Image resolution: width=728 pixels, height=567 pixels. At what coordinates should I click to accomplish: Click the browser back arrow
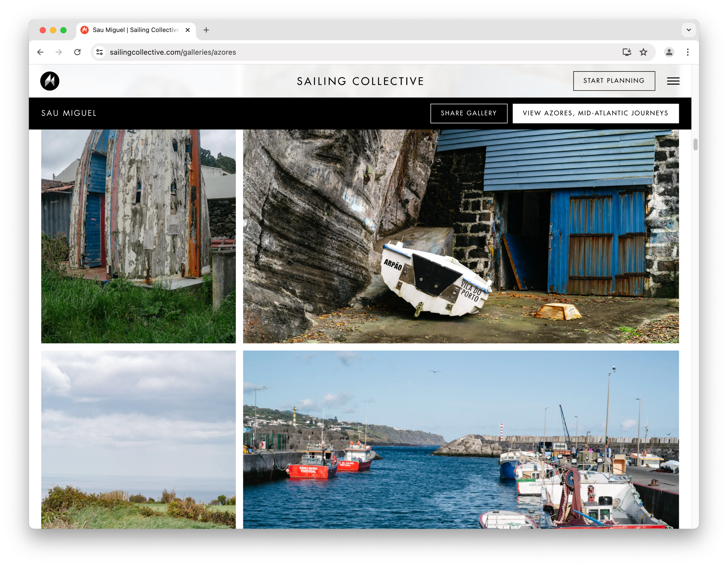[x=40, y=52]
